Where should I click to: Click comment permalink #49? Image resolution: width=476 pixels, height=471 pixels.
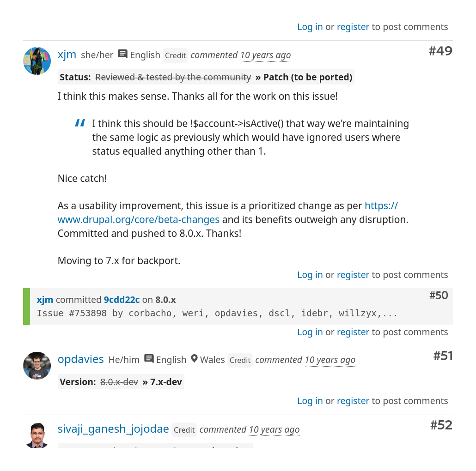click(440, 51)
